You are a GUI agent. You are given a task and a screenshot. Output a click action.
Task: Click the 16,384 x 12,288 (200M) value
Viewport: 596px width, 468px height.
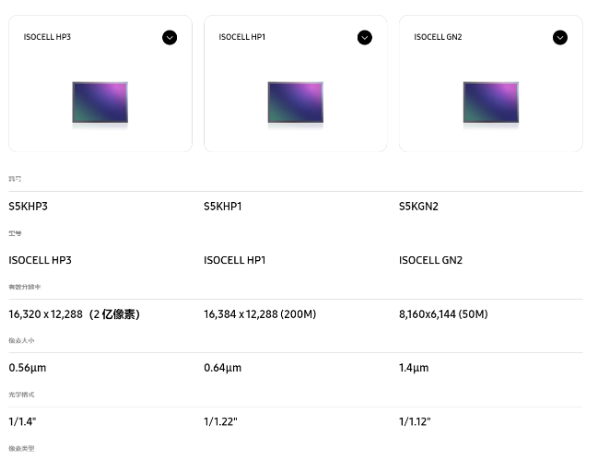(x=260, y=314)
